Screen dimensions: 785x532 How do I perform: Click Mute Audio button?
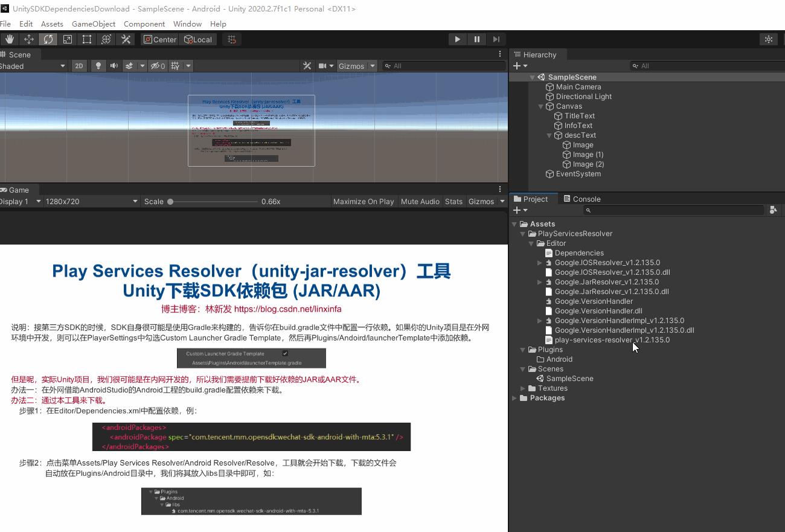point(420,201)
